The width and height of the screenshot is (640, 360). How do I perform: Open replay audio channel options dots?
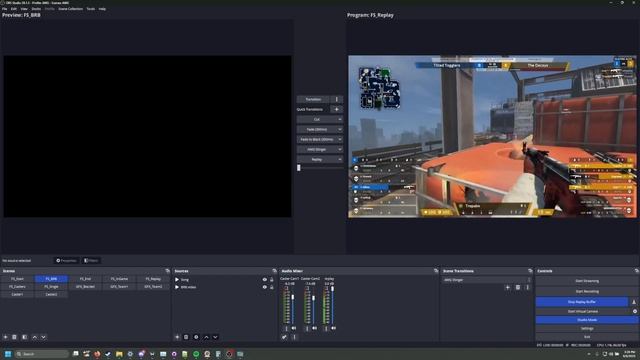tap(326, 328)
